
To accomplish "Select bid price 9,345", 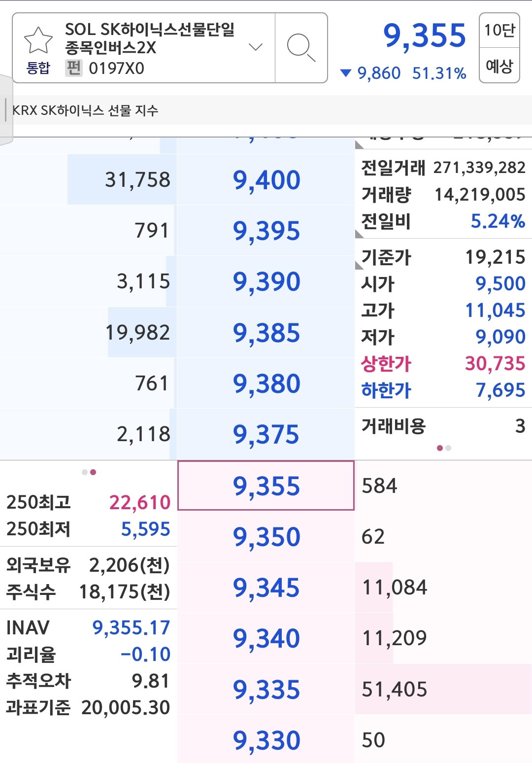I will point(266,588).
